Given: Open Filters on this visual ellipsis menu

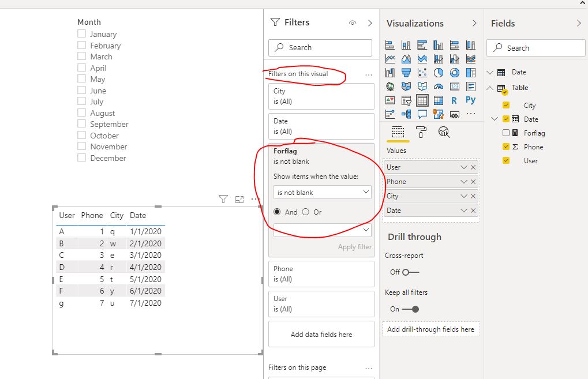Looking at the screenshot, I should coord(369,75).
